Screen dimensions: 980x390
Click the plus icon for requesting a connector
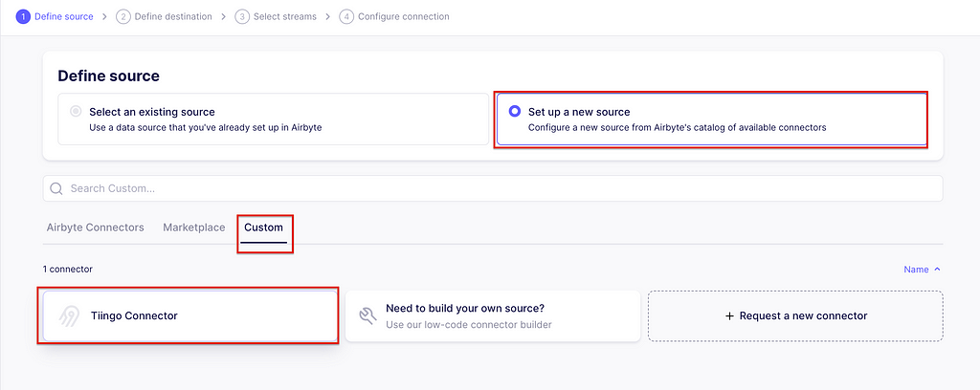[728, 315]
